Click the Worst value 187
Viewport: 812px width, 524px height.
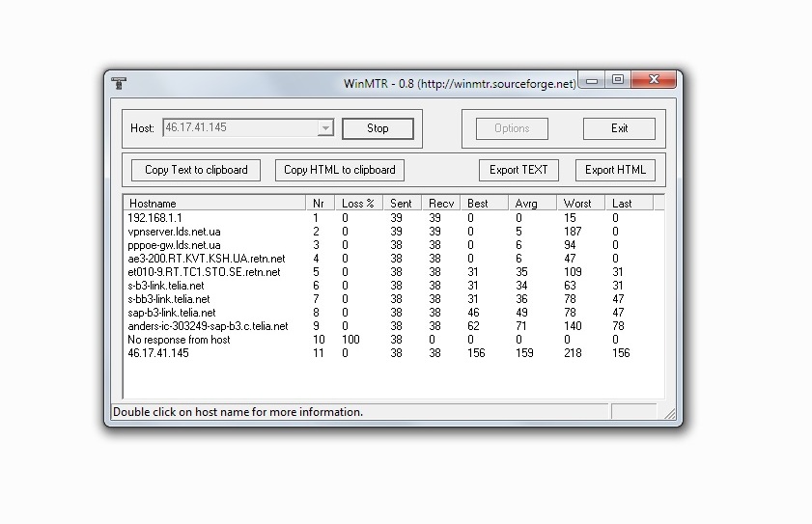click(x=573, y=232)
